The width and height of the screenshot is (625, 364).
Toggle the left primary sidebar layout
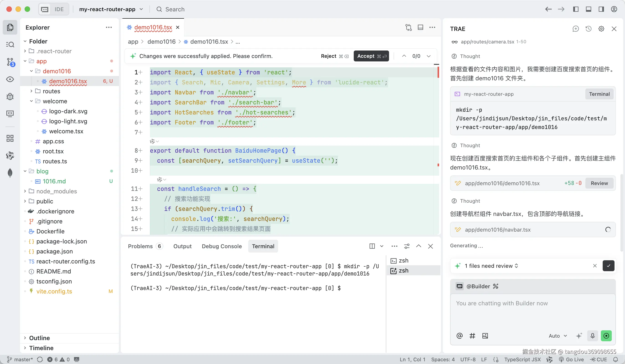tap(576, 9)
